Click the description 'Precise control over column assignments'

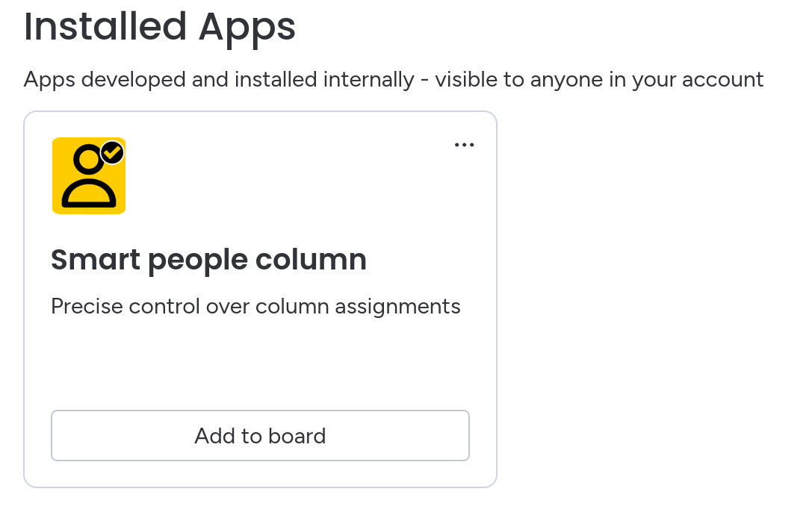coord(255,306)
